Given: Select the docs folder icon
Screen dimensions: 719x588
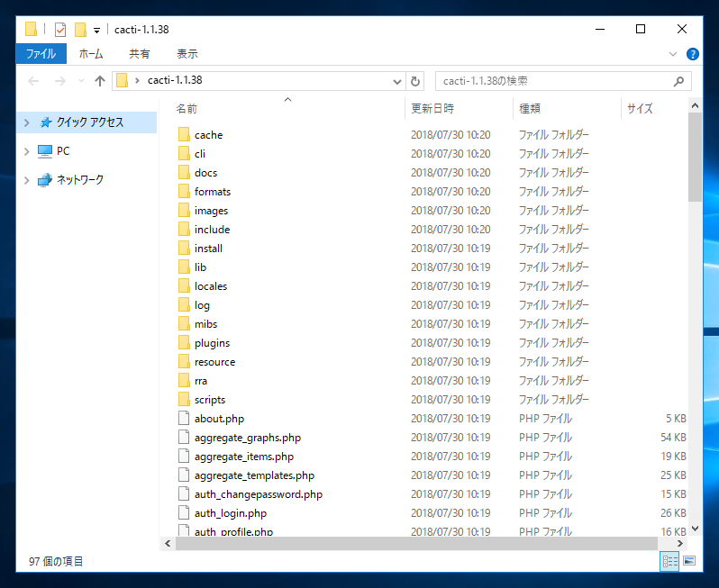Looking at the screenshot, I should (x=184, y=173).
